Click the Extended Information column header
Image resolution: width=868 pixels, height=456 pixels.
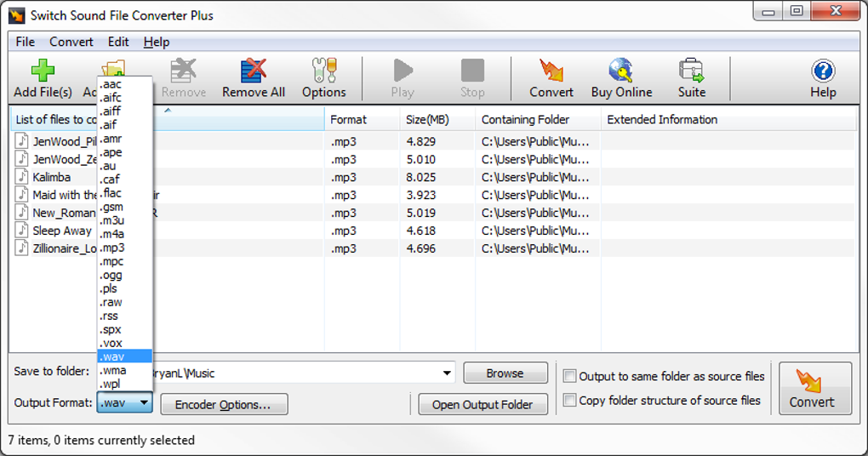click(x=728, y=120)
